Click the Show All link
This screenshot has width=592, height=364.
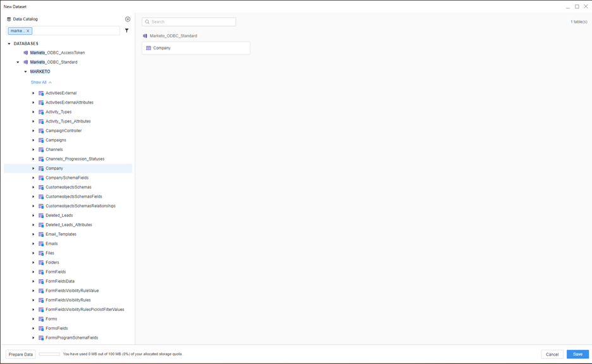pyautogui.click(x=39, y=82)
